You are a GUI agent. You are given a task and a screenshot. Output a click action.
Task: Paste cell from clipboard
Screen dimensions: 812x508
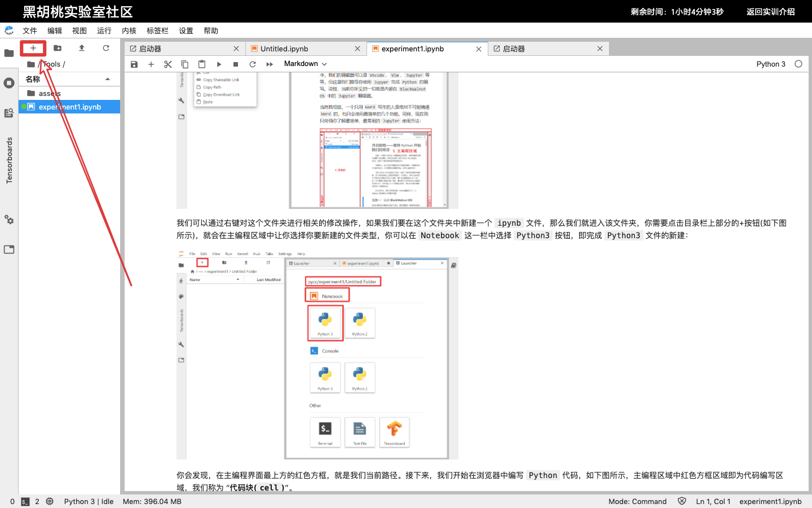[202, 64]
